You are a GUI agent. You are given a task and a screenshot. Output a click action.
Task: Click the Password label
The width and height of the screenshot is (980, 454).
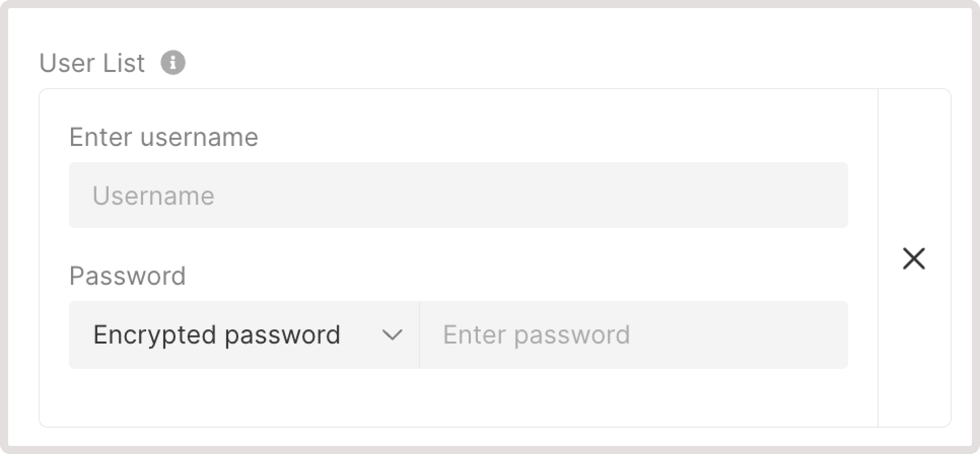[127, 276]
